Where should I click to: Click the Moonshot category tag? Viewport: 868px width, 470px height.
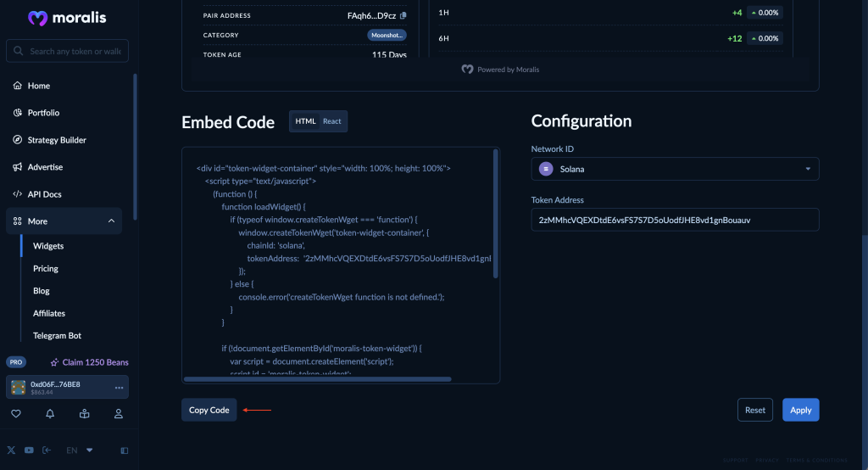coord(387,35)
